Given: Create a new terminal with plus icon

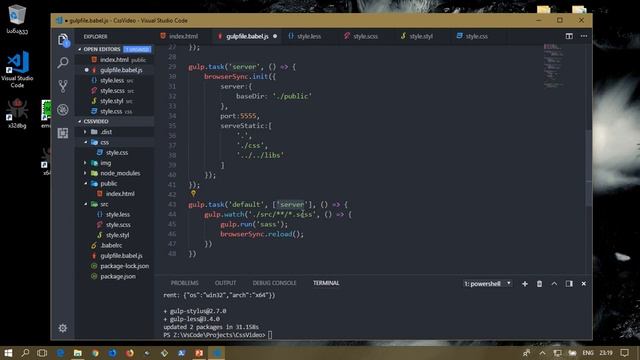Looking at the screenshot, I should pyautogui.click(x=525, y=284).
